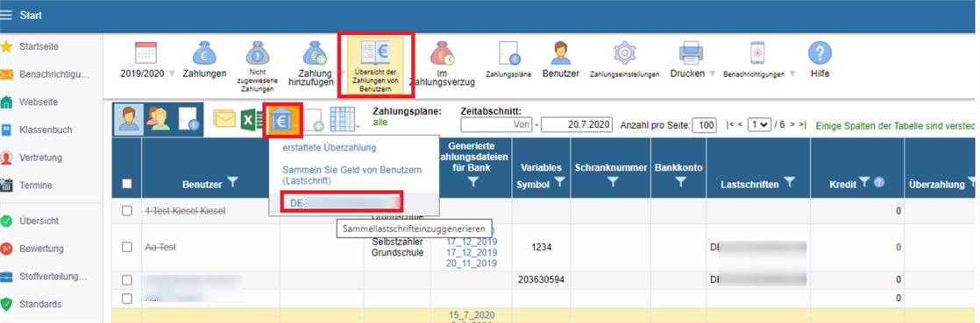Filter the Kredit column
The image size is (980, 323).
pyautogui.click(x=864, y=182)
